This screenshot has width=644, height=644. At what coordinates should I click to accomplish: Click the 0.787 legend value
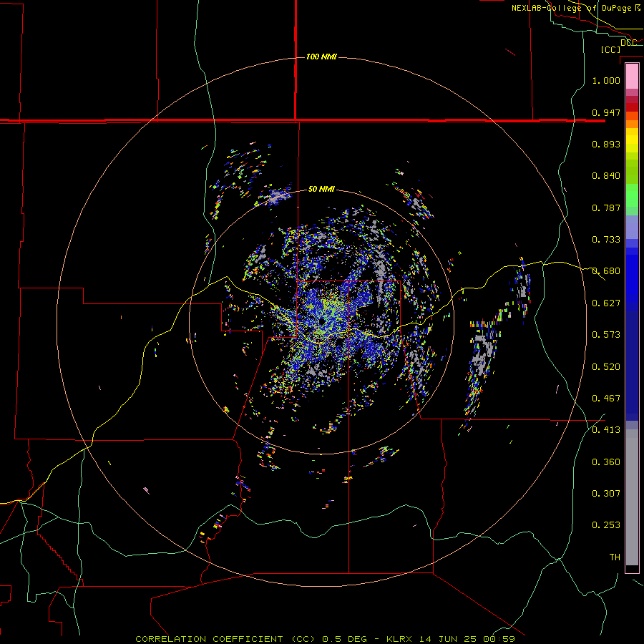(606, 208)
